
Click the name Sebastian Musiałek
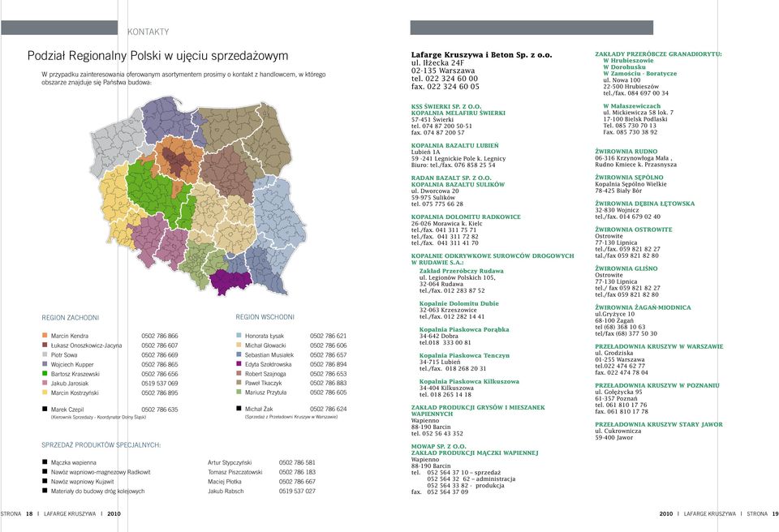pyautogui.click(x=269, y=354)
